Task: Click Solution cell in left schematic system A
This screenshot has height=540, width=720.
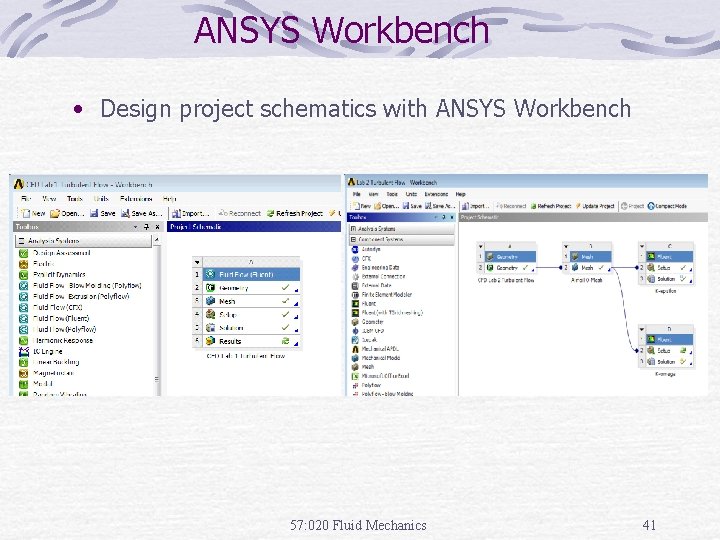Action: point(251,328)
